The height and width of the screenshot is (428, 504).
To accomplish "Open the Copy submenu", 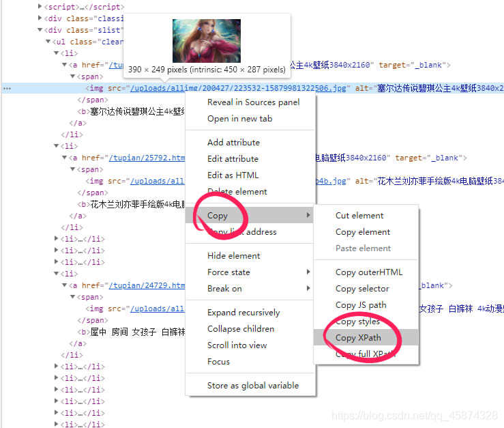I will click(x=250, y=215).
